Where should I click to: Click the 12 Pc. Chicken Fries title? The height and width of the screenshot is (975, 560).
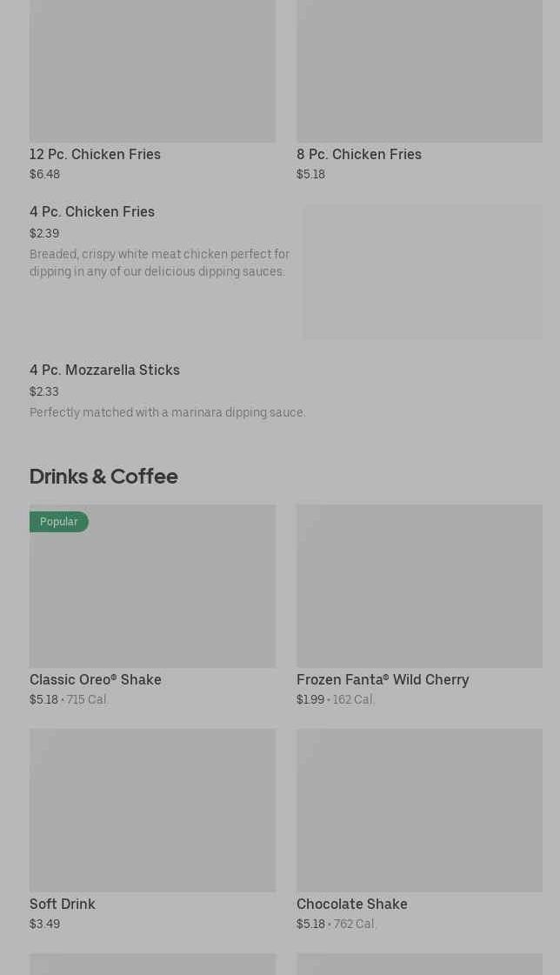tap(95, 154)
